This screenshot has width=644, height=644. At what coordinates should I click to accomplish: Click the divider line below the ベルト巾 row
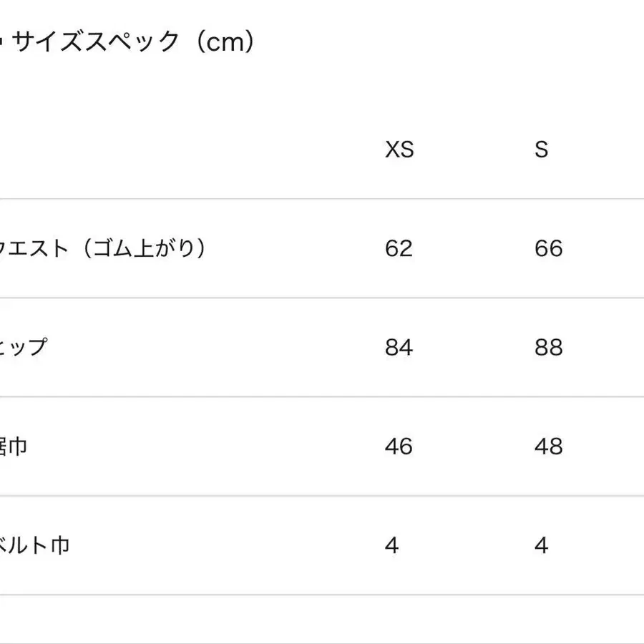tap(322, 595)
